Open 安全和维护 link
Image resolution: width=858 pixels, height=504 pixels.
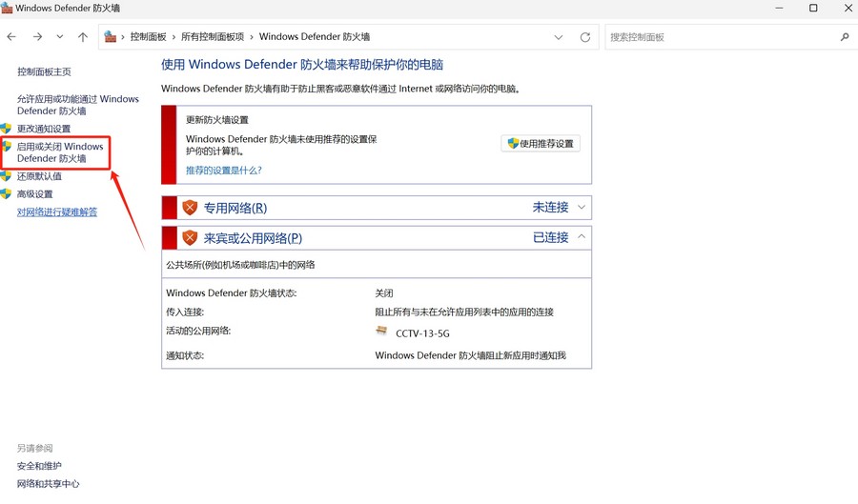(39, 466)
